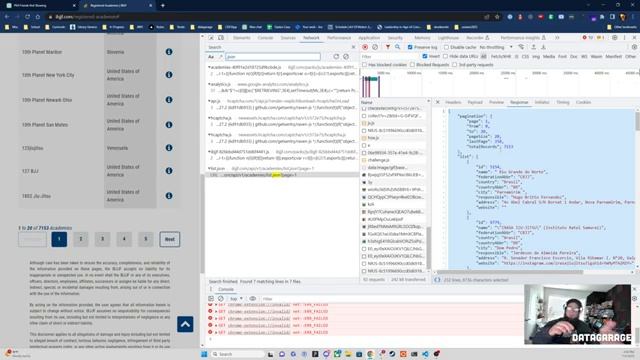Stop recording network log red button
640x360 pixels.
pos(365,47)
